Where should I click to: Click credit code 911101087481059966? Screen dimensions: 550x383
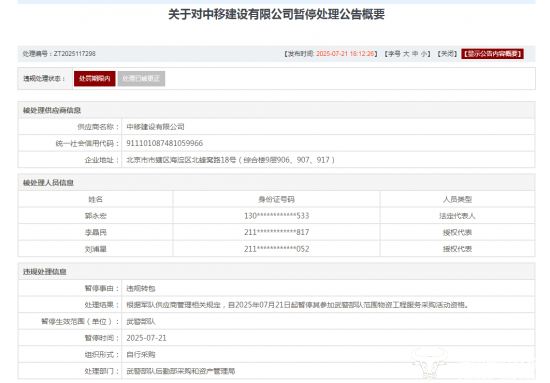click(165, 143)
